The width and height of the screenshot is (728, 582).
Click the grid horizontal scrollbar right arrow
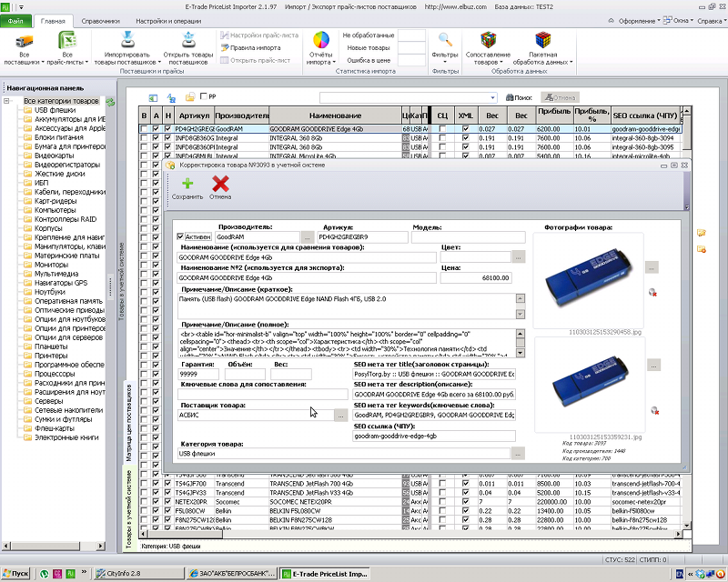click(679, 534)
